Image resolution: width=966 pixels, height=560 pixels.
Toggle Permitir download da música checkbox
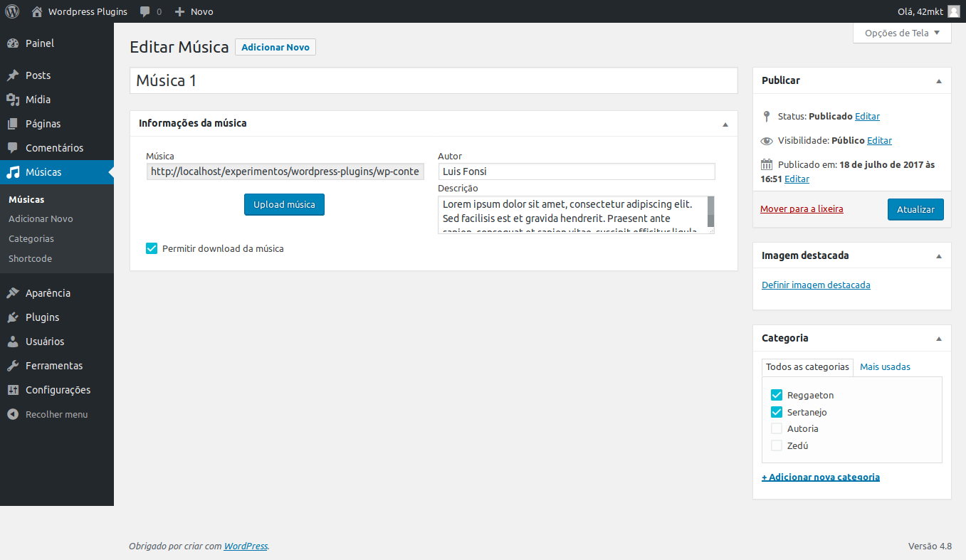pos(152,248)
